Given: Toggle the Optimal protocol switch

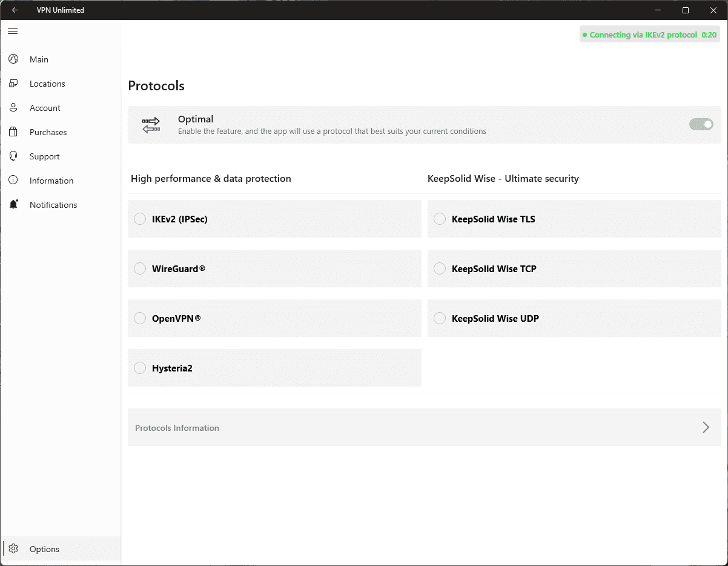Looking at the screenshot, I should (701, 124).
